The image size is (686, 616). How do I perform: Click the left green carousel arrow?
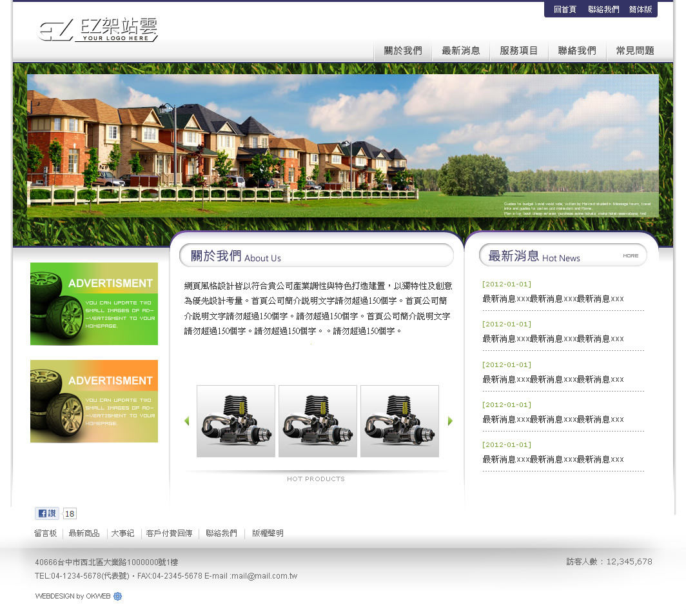187,421
